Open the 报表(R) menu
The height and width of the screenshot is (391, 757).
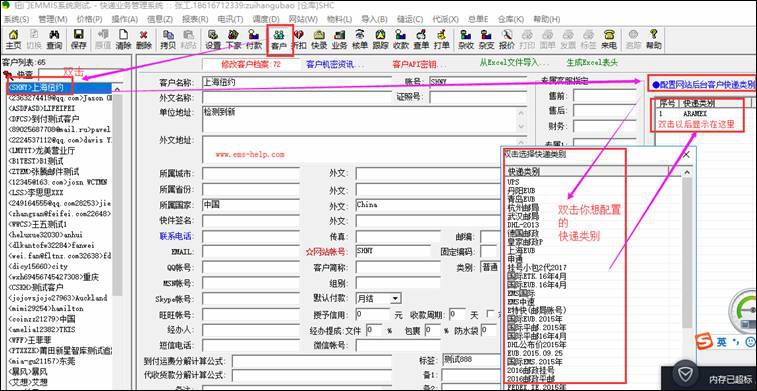point(195,19)
